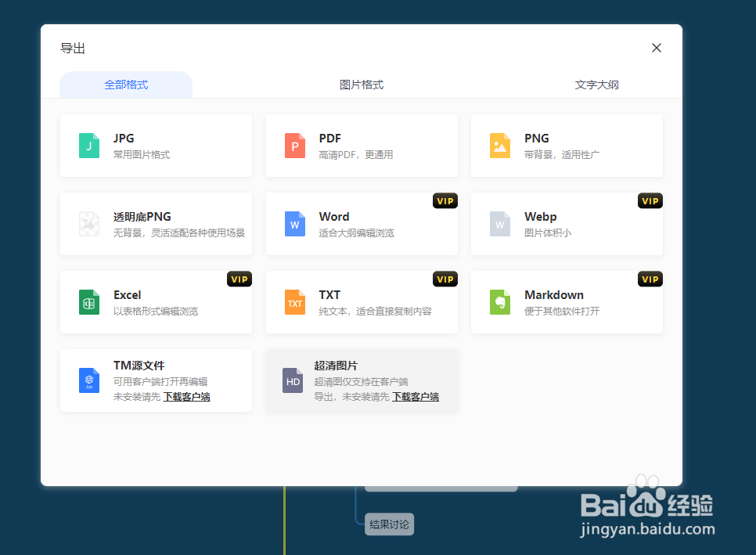Click the HD 超清图片 icon

[x=293, y=380]
